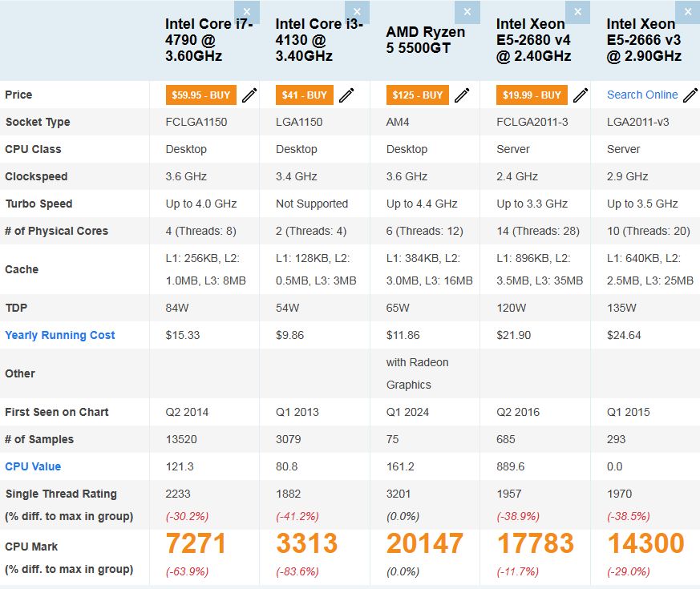
Task: Remove Intel Xeon E5-2680 v4 column with X
Action: [577, 12]
